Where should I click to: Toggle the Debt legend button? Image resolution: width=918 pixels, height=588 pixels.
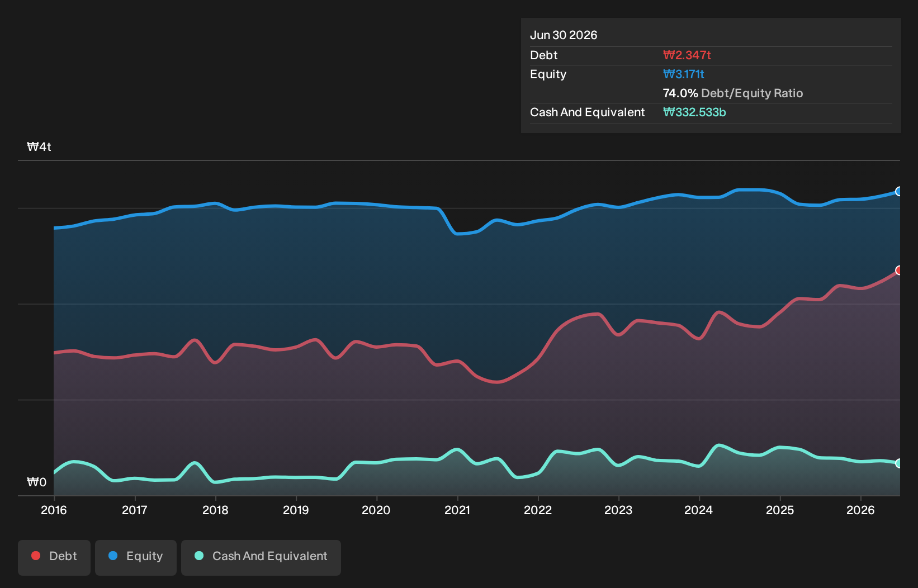click(x=54, y=557)
